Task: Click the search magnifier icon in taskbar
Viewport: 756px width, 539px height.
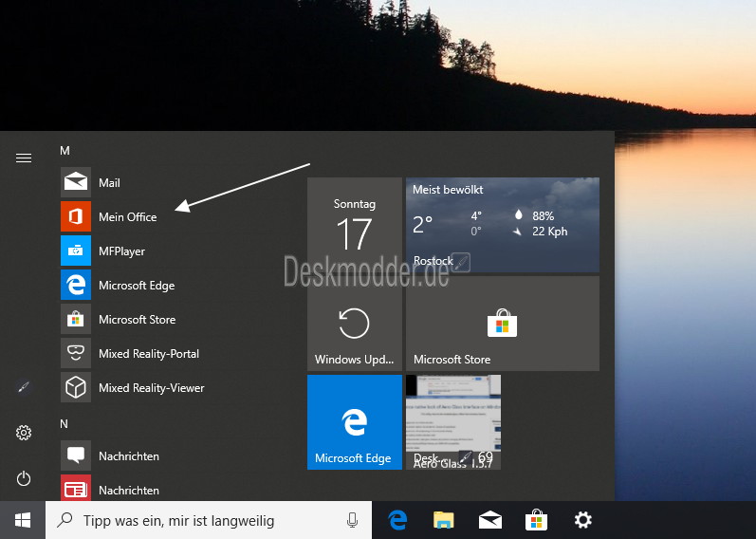Action: coord(65,520)
